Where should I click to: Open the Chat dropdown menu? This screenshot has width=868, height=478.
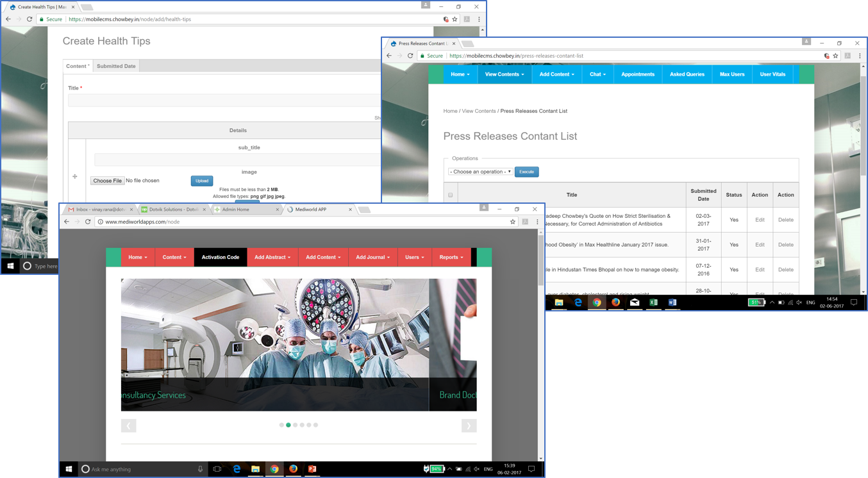(598, 74)
